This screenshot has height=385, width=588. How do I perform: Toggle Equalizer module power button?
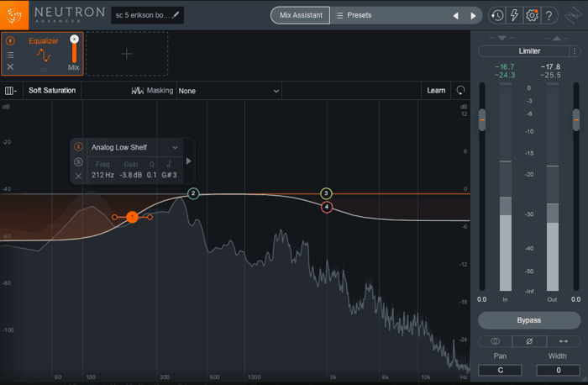[10, 41]
